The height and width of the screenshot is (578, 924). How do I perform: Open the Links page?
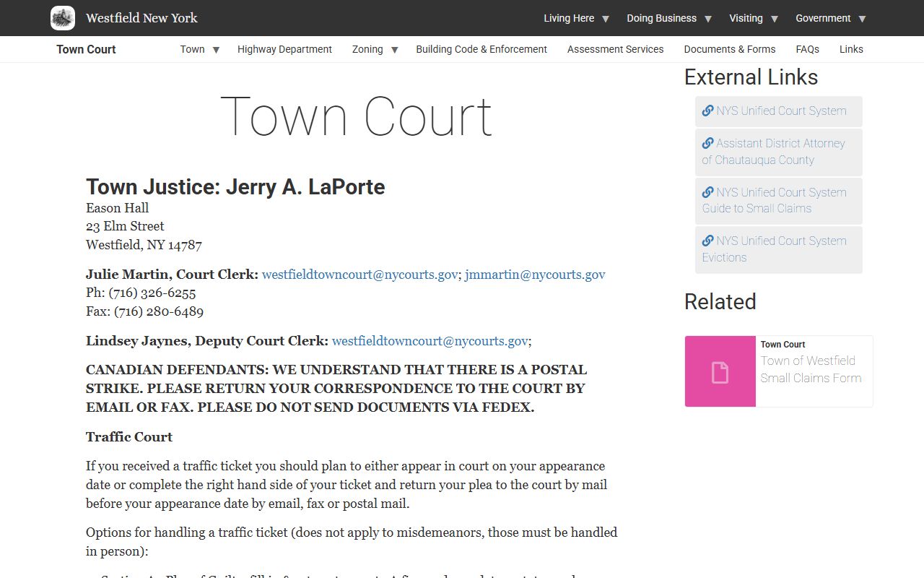[851, 49]
